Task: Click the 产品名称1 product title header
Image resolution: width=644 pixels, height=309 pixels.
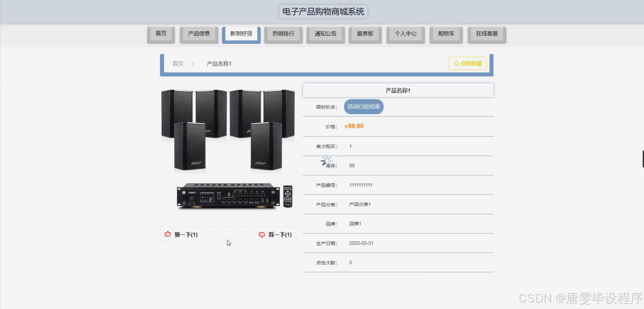Action: click(x=398, y=90)
